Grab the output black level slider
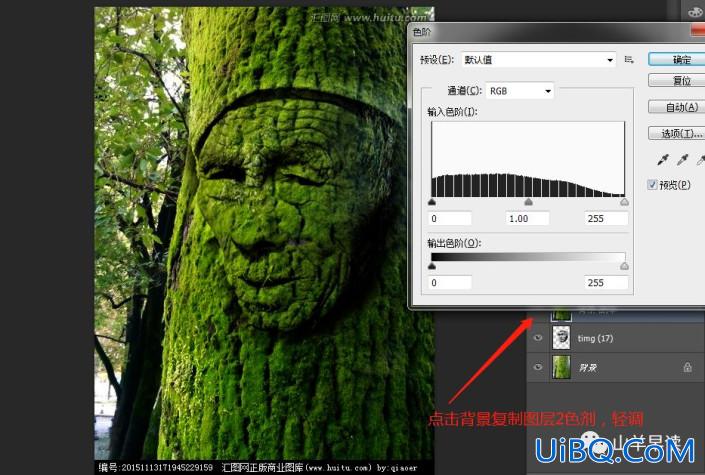This screenshot has width=705, height=475. (432, 266)
